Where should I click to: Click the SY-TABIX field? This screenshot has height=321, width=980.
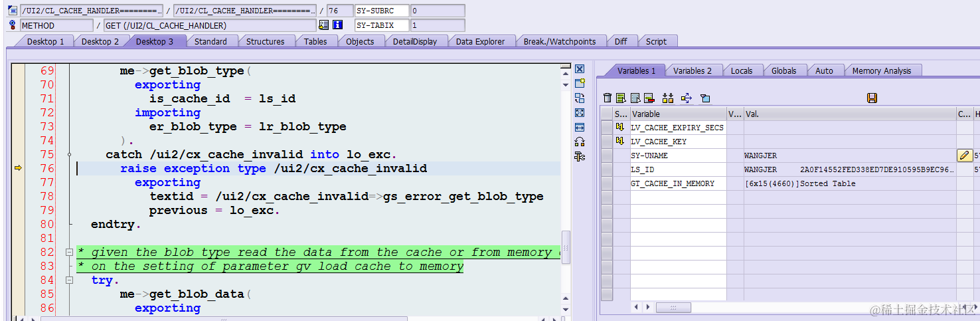point(382,25)
